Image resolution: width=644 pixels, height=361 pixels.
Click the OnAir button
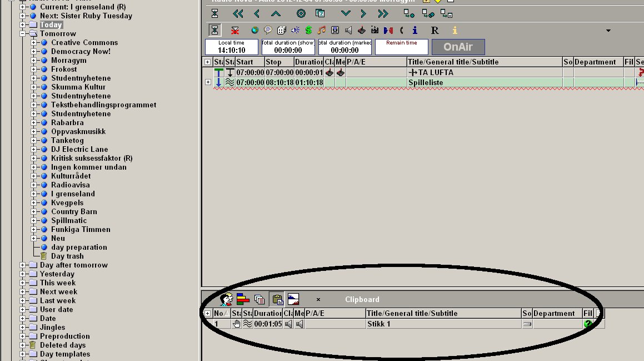click(458, 47)
